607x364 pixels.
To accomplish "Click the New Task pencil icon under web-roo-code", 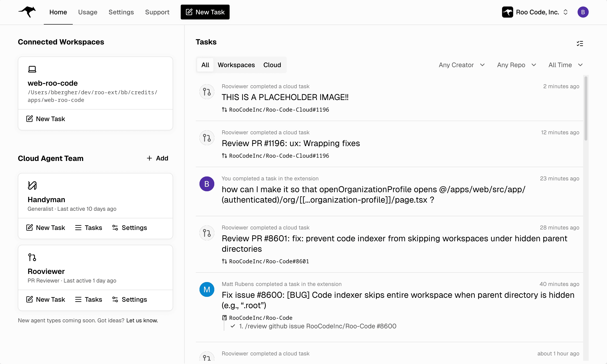I will click(x=30, y=119).
